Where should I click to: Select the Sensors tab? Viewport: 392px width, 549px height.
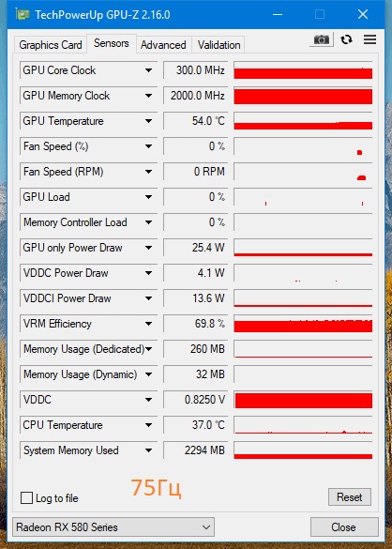[x=112, y=43]
